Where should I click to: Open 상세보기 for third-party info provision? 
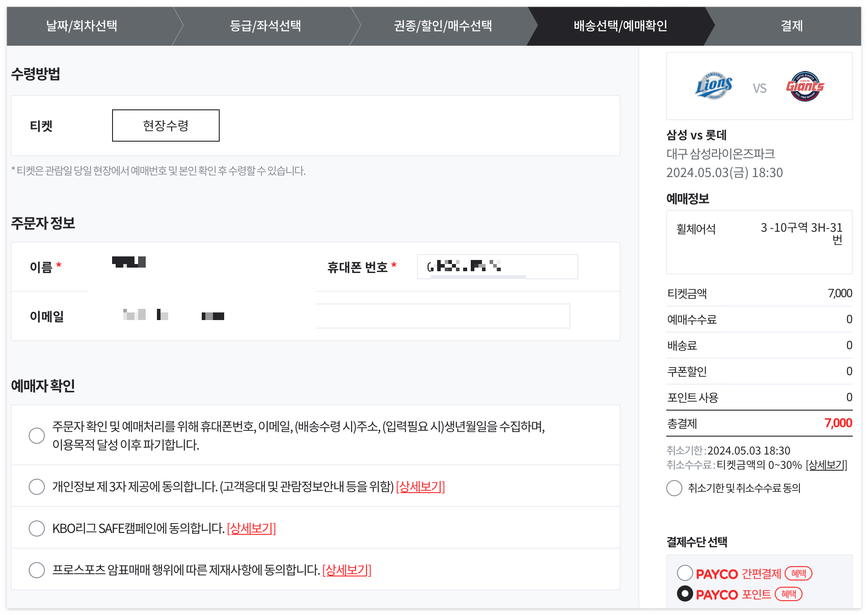(420, 486)
